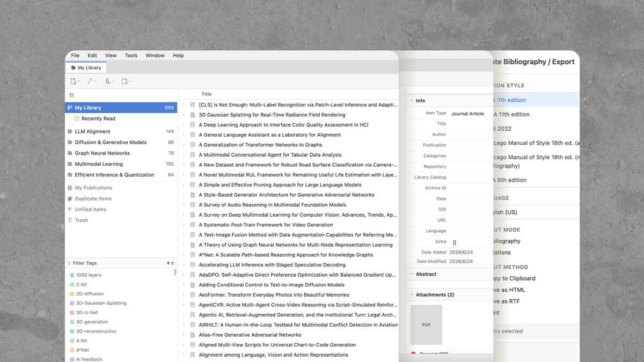Image resolution: width=644 pixels, height=362 pixels.
Task: Click the item icon of Adding Conditional Control row
Action: coord(193,285)
